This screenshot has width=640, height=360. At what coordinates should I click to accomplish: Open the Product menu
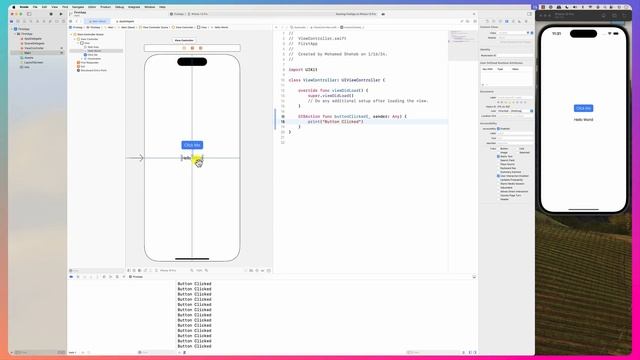[x=105, y=7]
